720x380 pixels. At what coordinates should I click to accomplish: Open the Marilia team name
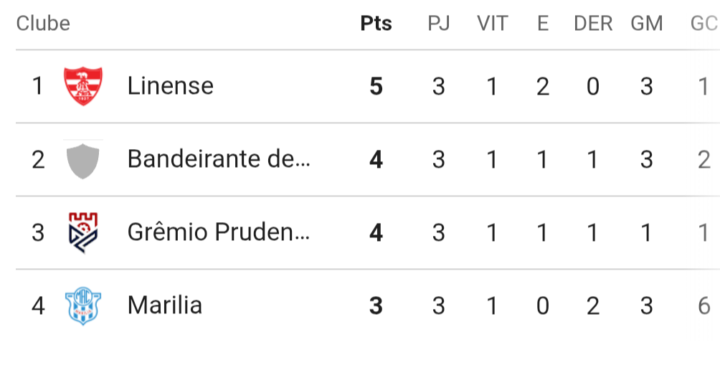click(x=165, y=306)
